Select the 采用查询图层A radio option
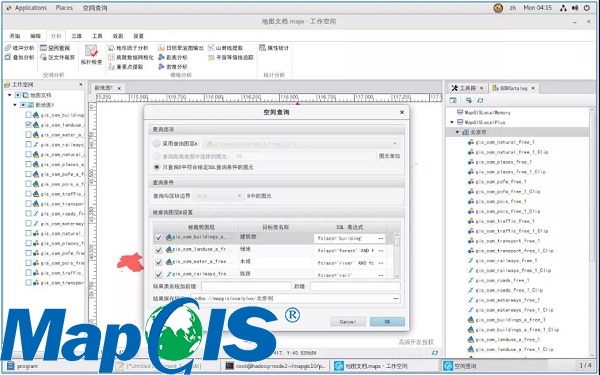This screenshot has width=600, height=375. click(x=156, y=144)
